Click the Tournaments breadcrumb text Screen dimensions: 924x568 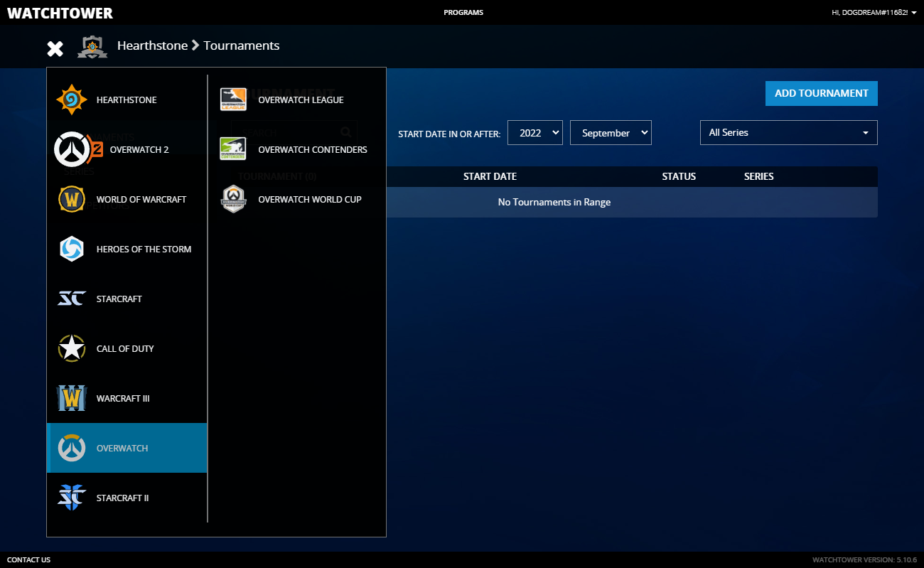click(x=242, y=45)
